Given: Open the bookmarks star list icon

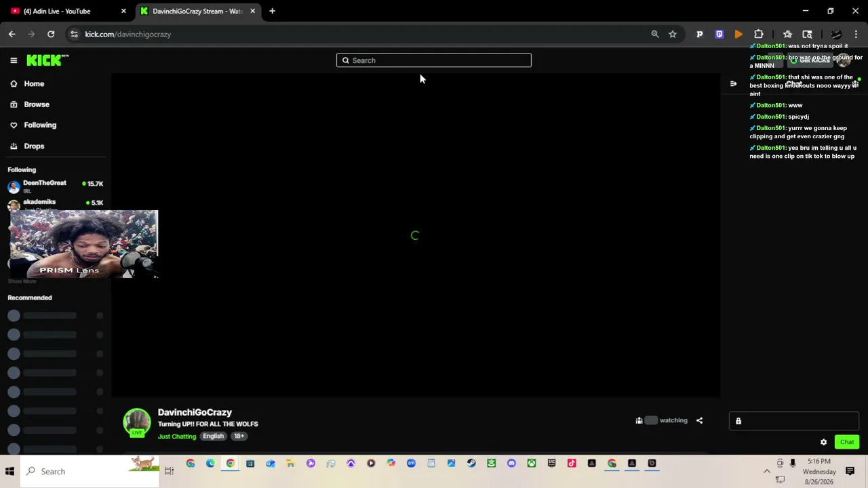Looking at the screenshot, I should click(787, 34).
